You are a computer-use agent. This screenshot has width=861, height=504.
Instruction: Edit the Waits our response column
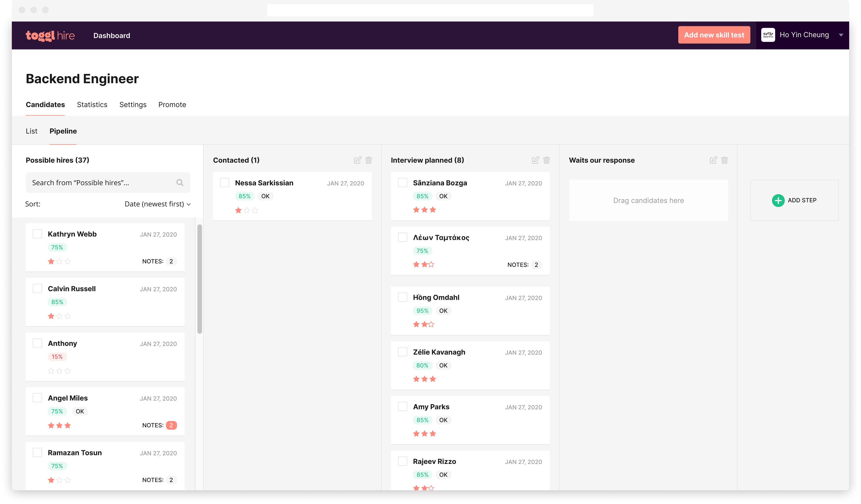click(x=714, y=160)
